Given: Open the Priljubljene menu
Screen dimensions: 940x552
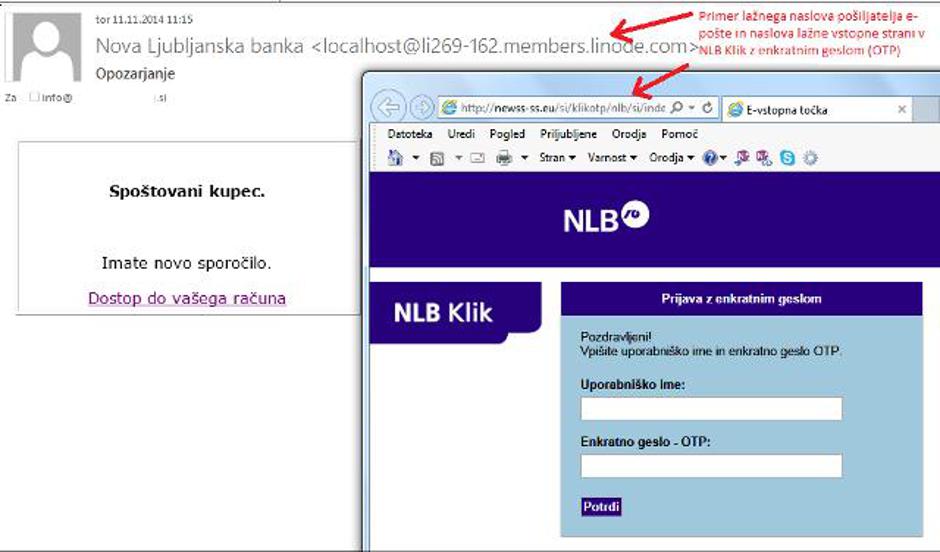Looking at the screenshot, I should coord(568,134).
